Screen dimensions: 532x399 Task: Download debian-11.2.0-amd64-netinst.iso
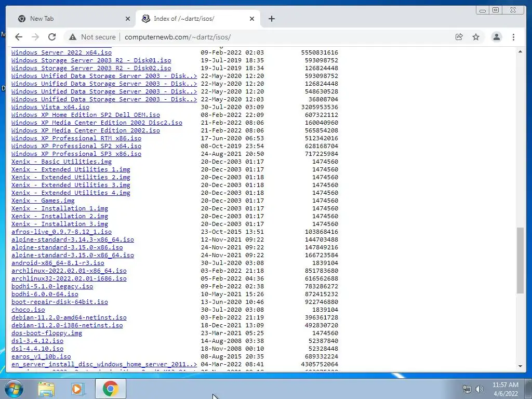(x=69, y=318)
